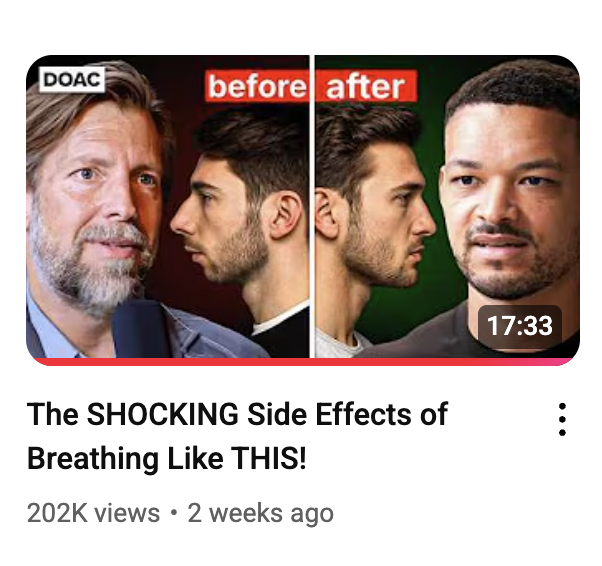Click the '202K views' text
This screenshot has width=602, height=566.
click(93, 513)
